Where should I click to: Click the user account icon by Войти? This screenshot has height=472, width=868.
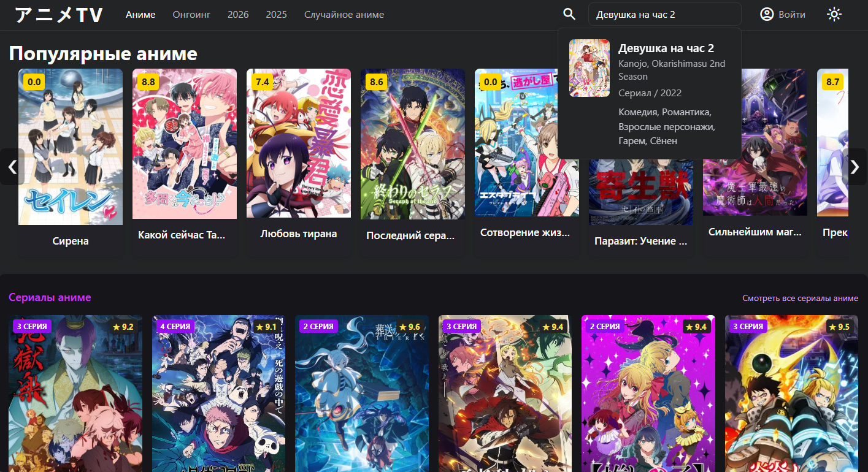click(767, 14)
